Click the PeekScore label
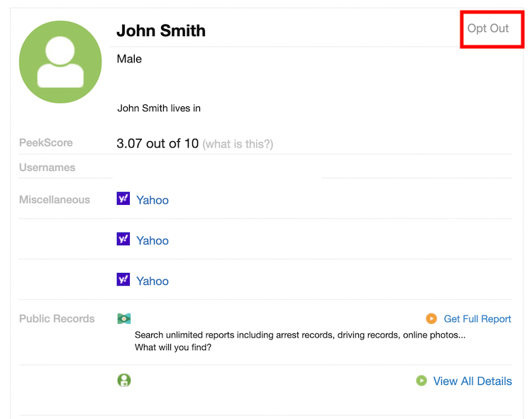This screenshot has height=419, width=532. [46, 143]
